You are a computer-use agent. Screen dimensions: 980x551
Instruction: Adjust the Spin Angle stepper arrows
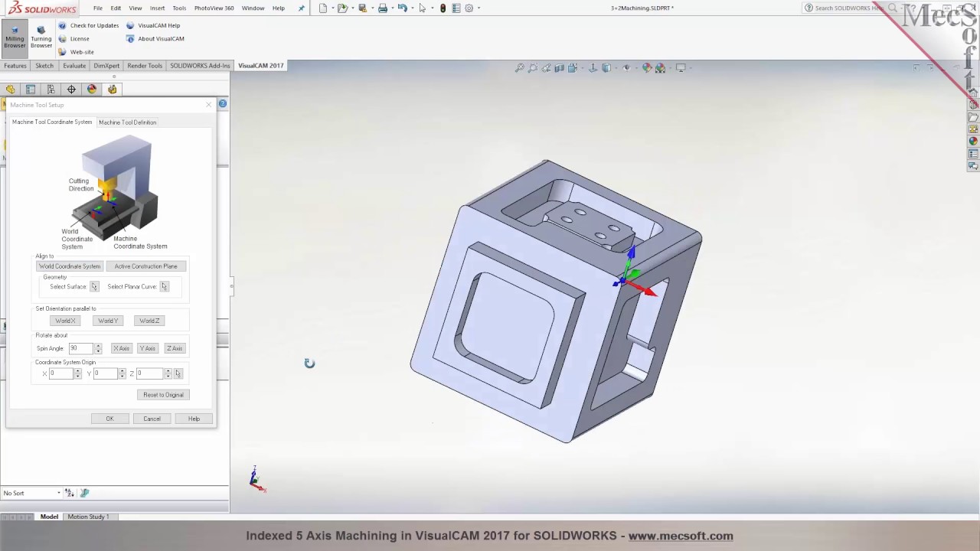97,348
